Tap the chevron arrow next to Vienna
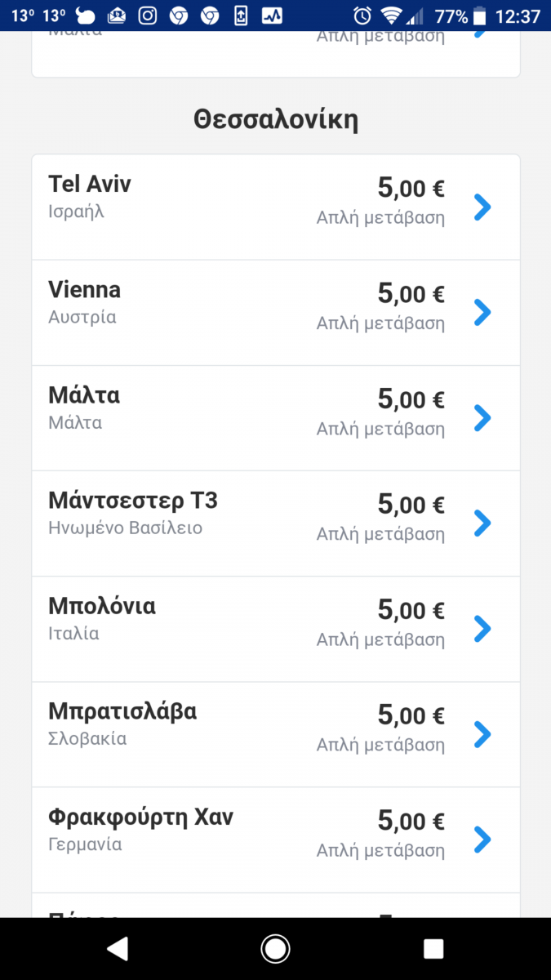The height and width of the screenshot is (980, 551). 482,312
